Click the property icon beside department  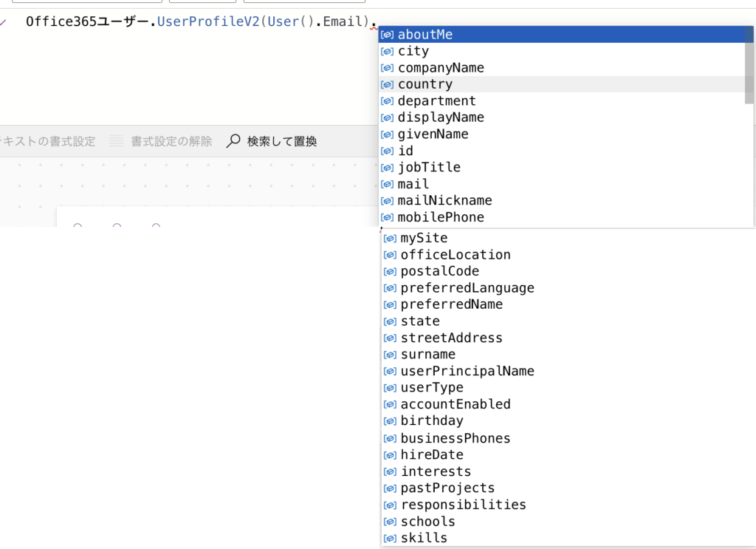pyautogui.click(x=386, y=101)
